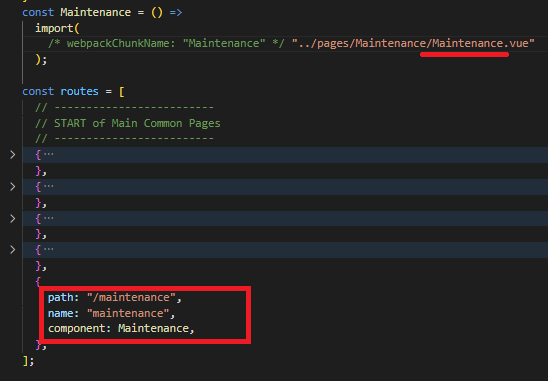This screenshot has width=548, height=381.
Task: Click the dashed comment line below START comment
Action: click(124, 139)
